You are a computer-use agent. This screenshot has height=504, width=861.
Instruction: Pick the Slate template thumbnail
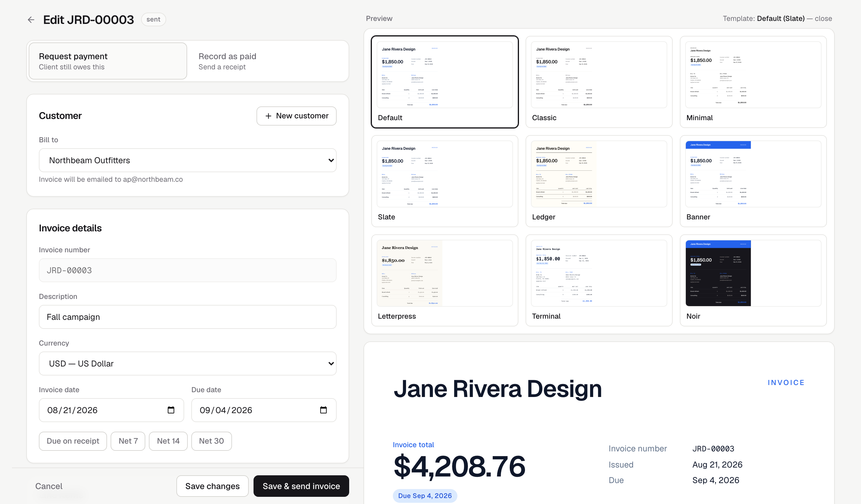coord(445,181)
